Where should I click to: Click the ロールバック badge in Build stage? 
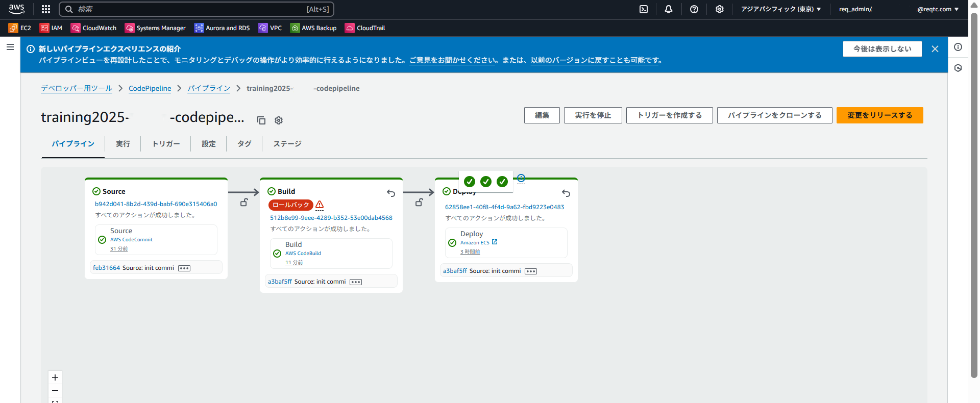coord(291,205)
